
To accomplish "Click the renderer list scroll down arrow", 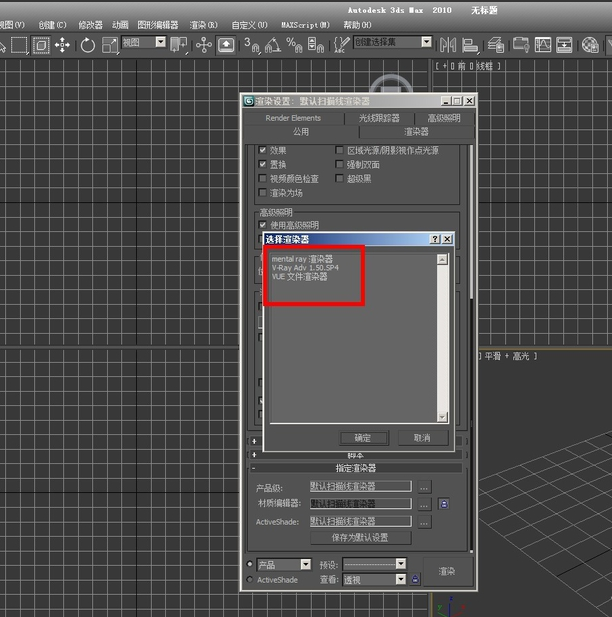I will 442,417.
